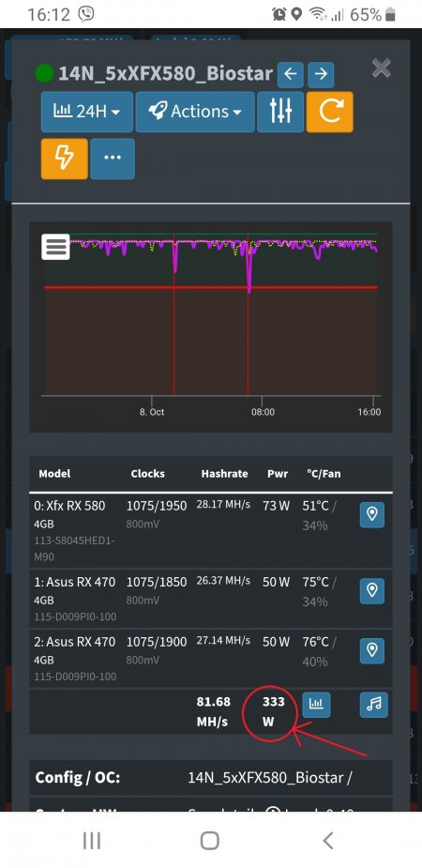Click the Pwr column header
The height and width of the screenshot is (868, 422).
[278, 474]
